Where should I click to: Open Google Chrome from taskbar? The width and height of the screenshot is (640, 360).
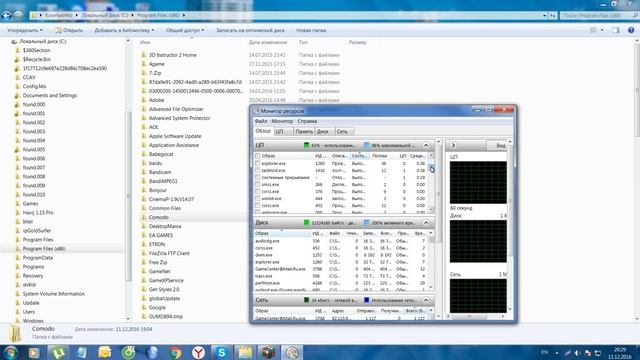click(x=176, y=352)
